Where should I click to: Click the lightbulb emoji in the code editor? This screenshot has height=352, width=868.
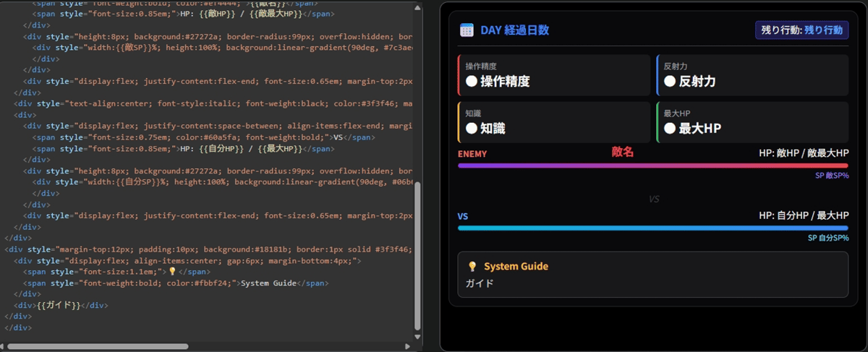pyautogui.click(x=172, y=272)
